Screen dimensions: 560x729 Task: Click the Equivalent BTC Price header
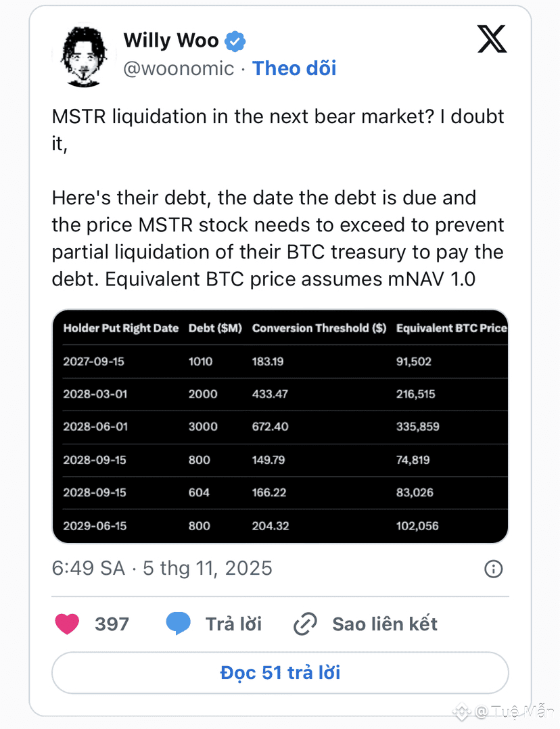(x=451, y=328)
